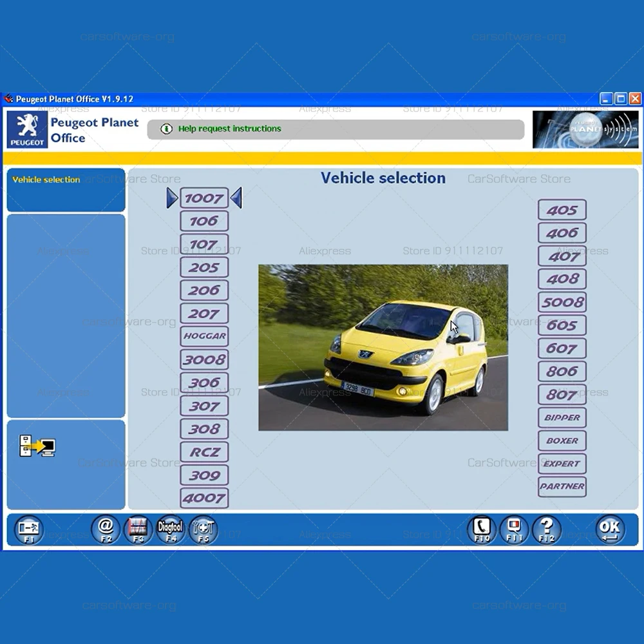Image resolution: width=644 pixels, height=644 pixels.
Task: Click the vehicle-to-computer connection icon
Action: tap(37, 446)
